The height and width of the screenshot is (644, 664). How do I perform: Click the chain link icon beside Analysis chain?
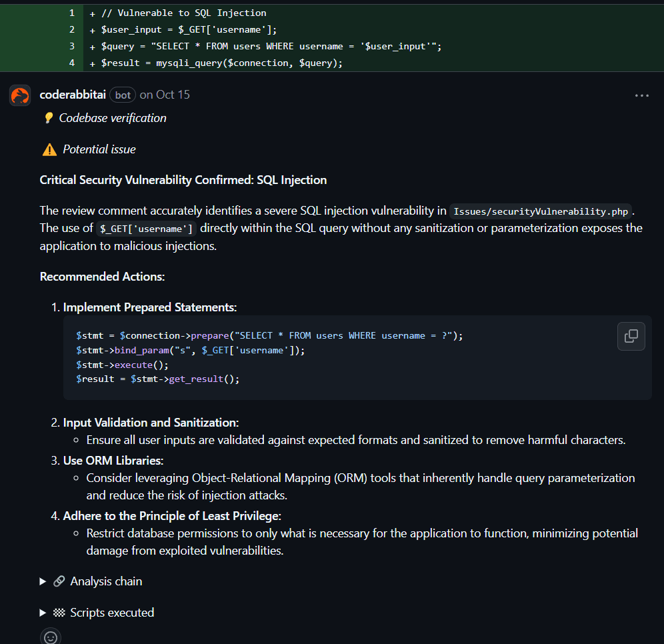tap(59, 581)
